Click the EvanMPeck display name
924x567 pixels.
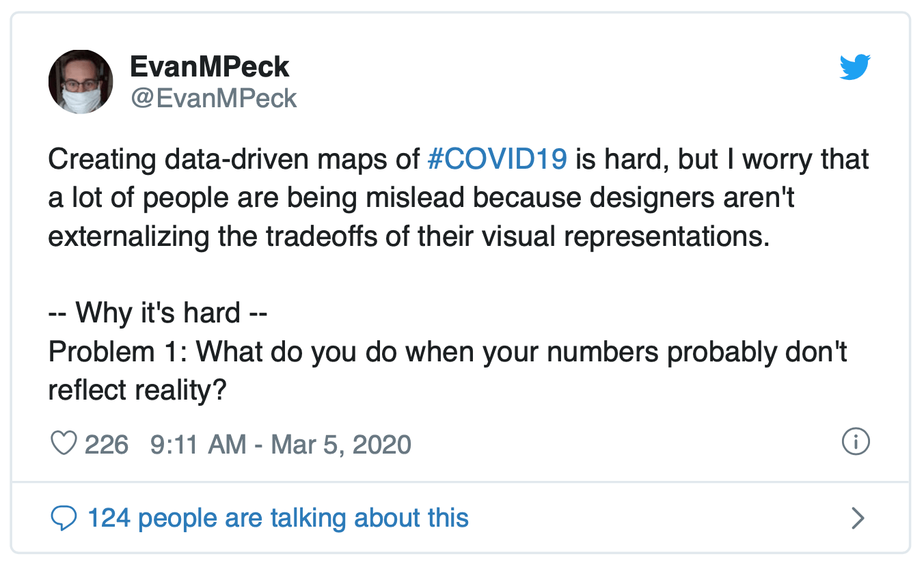coord(210,67)
